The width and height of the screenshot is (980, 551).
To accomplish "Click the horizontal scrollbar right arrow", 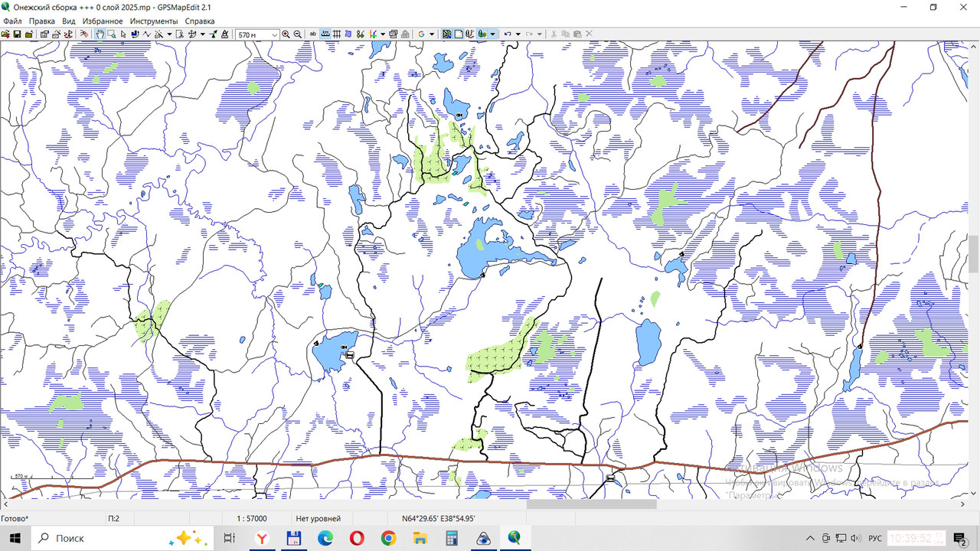I will [963, 504].
